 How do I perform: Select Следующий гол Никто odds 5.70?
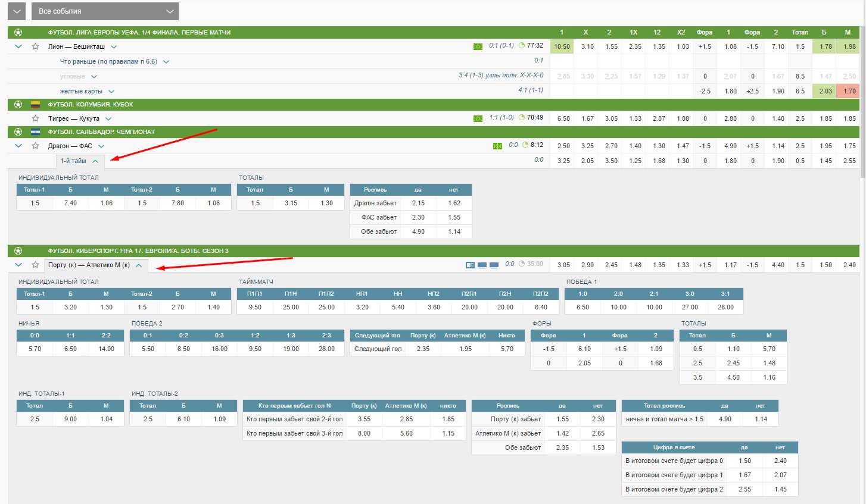[x=507, y=349]
